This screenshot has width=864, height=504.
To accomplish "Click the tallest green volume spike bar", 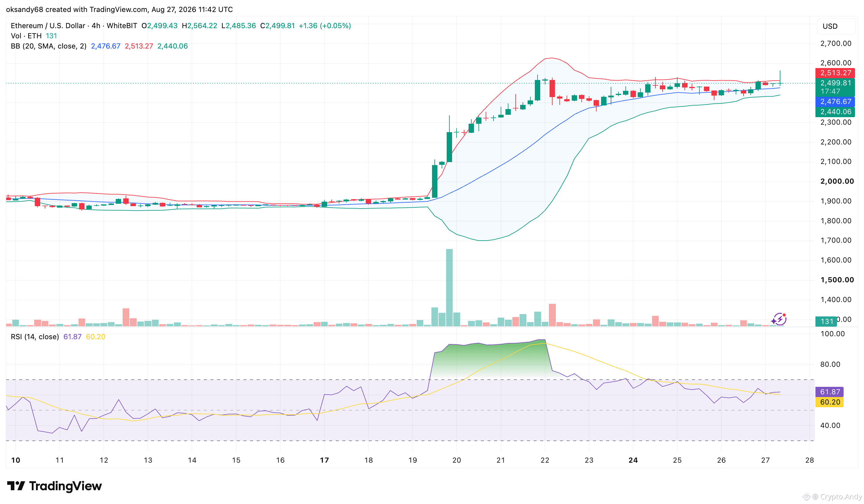I will (449, 287).
